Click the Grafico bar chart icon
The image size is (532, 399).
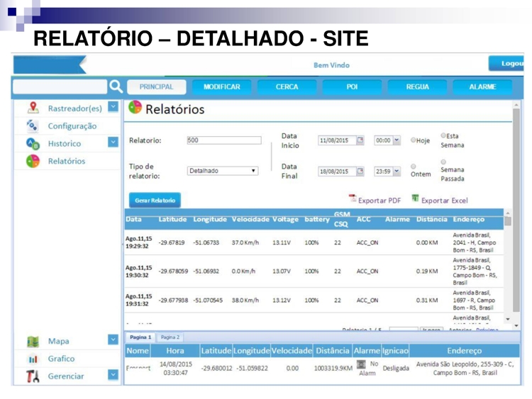tap(31, 359)
